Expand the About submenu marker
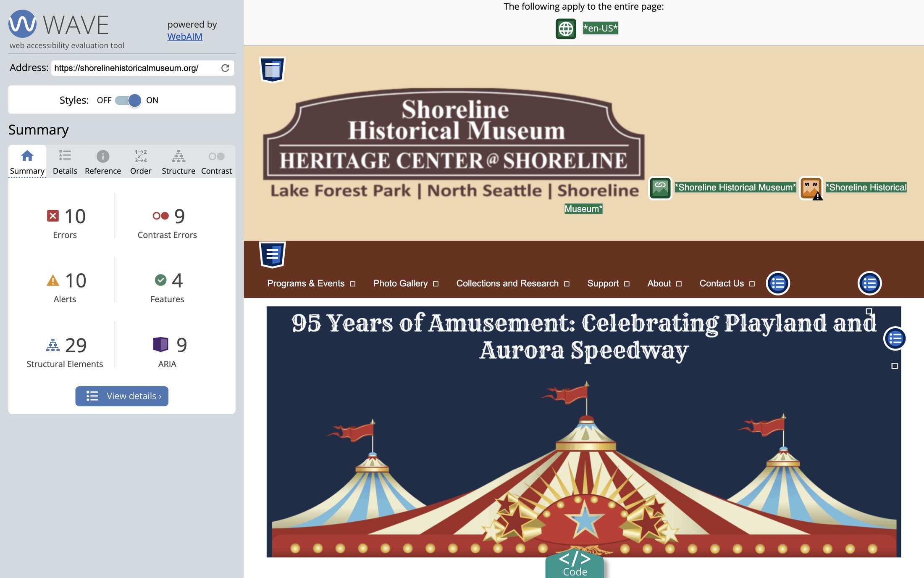Screen dimensions: 924x578 (x=679, y=284)
